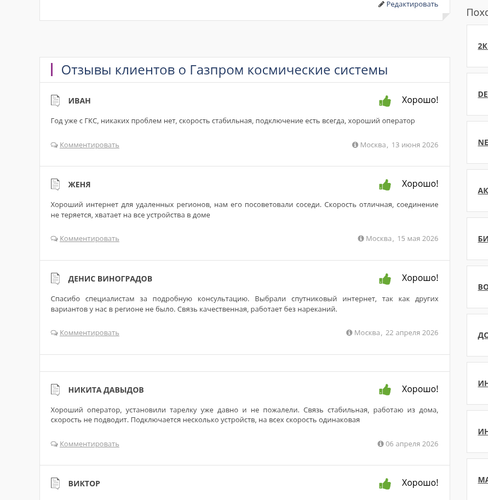
Task: Click the green thumbs-up on ИВАН's review
Action: pyautogui.click(x=385, y=101)
